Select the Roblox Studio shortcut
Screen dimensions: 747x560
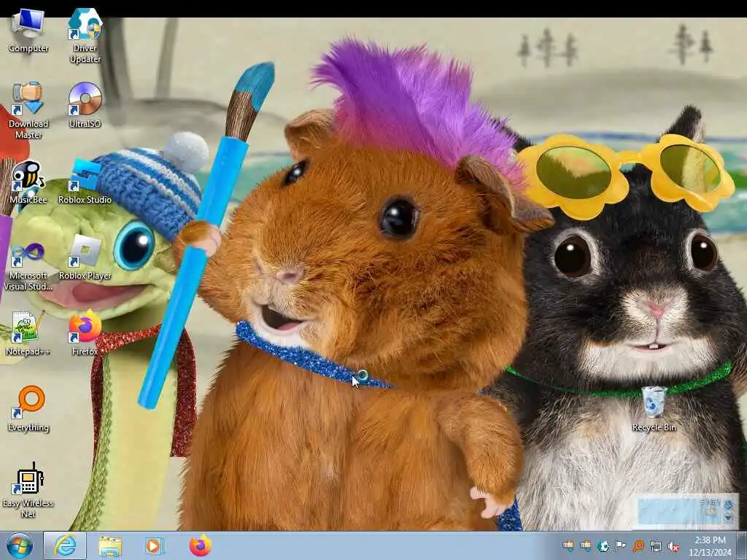(85, 182)
